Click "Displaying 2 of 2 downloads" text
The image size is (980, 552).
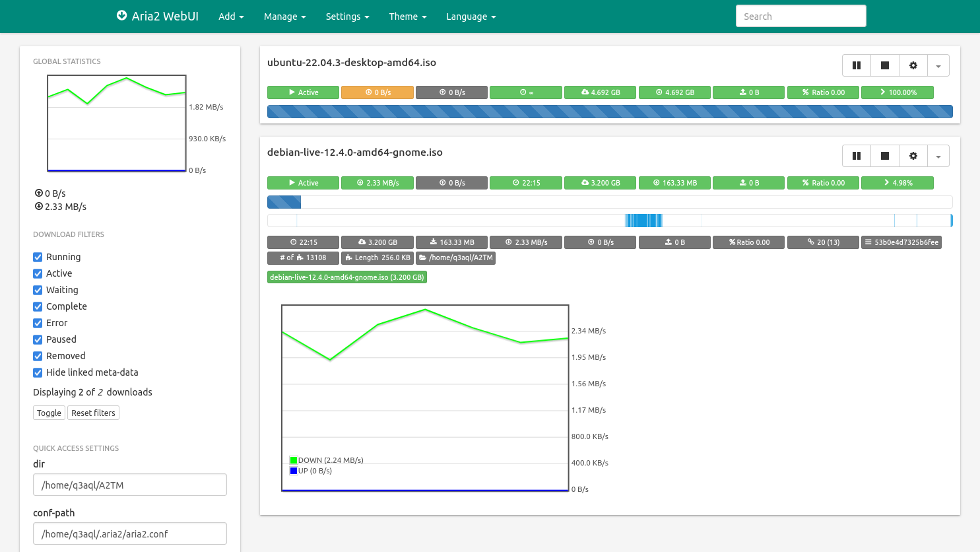[92, 392]
